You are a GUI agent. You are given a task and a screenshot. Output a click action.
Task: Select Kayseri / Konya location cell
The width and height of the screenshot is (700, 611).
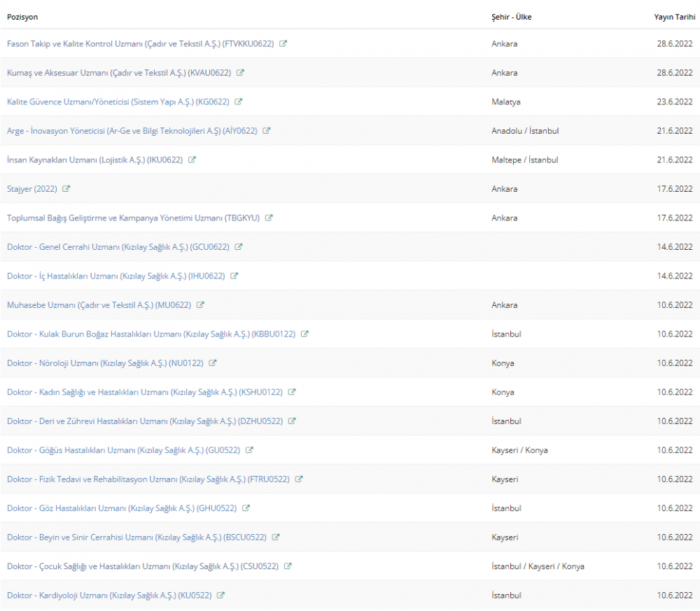pyautogui.click(x=519, y=450)
